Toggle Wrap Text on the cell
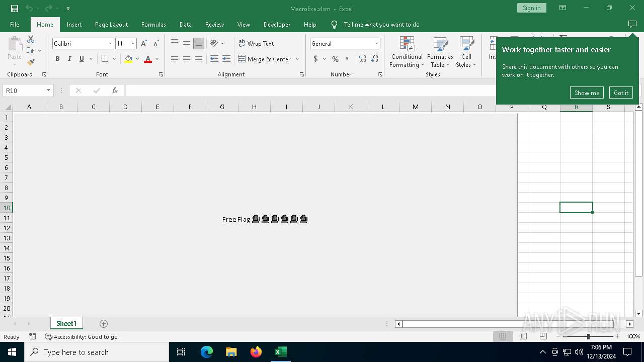 tap(256, 44)
